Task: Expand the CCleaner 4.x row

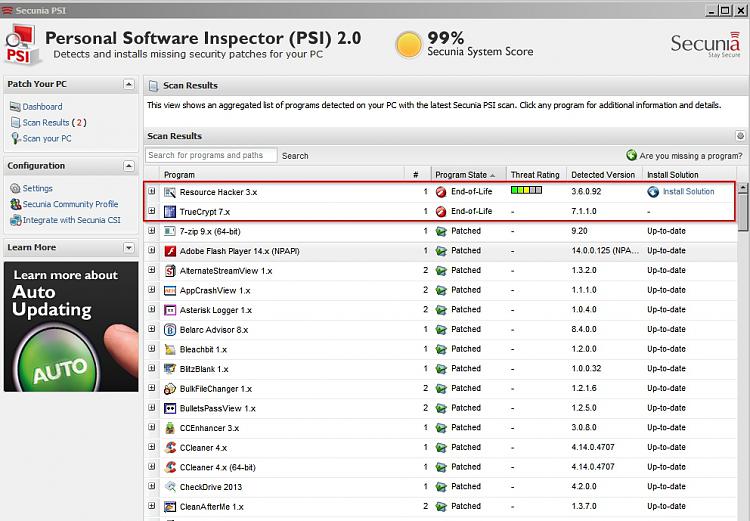Action: (152, 446)
